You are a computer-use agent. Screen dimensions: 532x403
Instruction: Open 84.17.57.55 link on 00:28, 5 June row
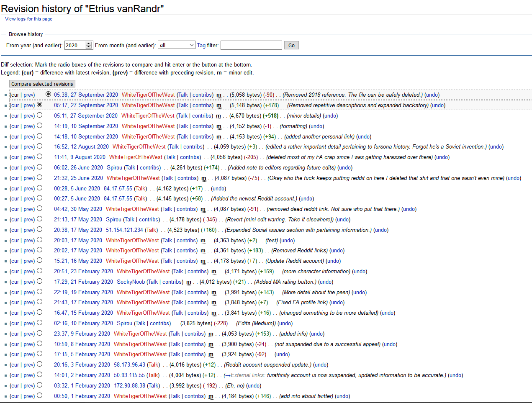[x=118, y=189]
